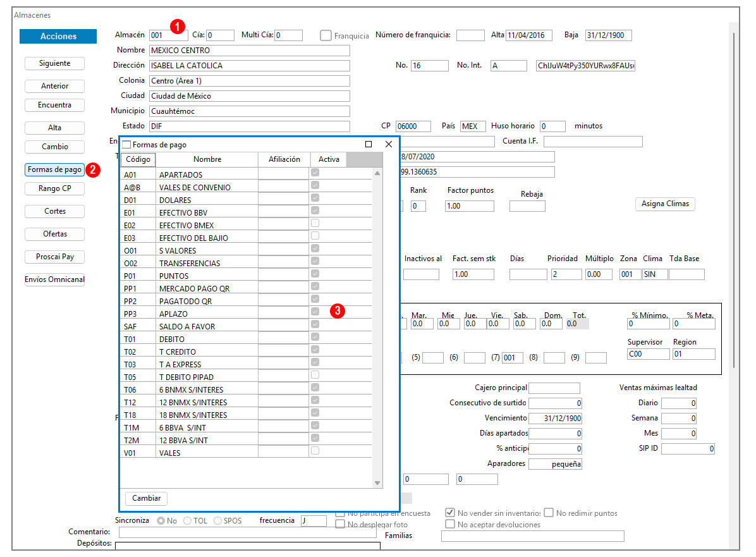The height and width of the screenshot is (557, 756).
Task: Open the Encuentra search action
Action: point(54,105)
